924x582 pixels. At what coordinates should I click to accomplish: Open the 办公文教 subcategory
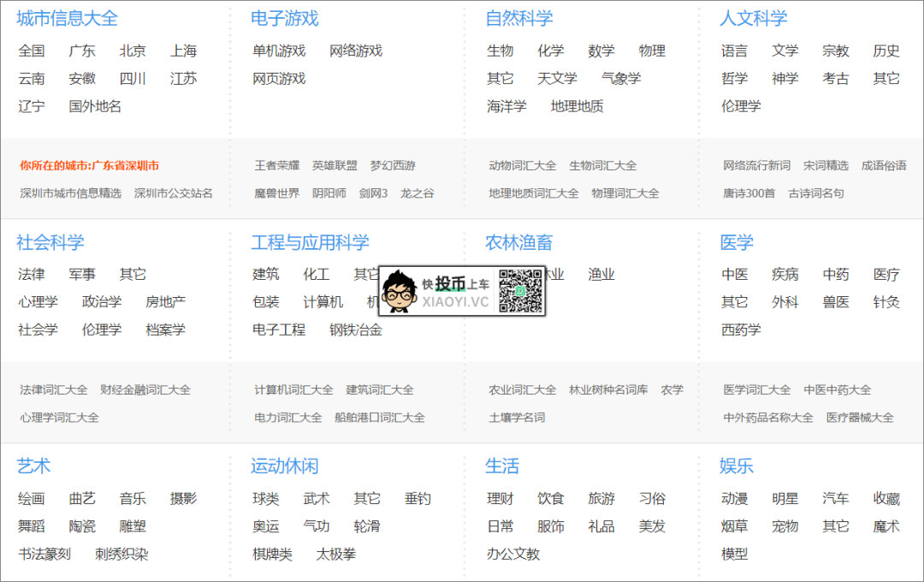pyautogui.click(x=513, y=554)
